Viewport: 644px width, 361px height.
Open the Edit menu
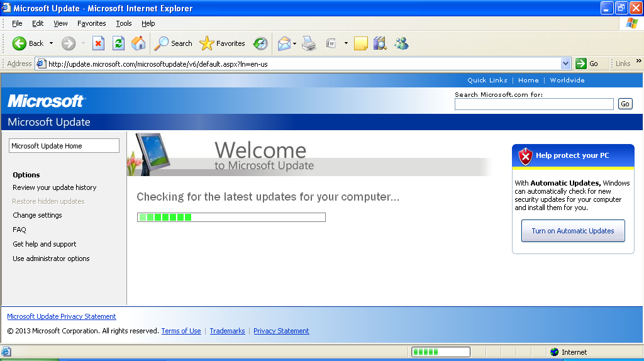point(38,23)
